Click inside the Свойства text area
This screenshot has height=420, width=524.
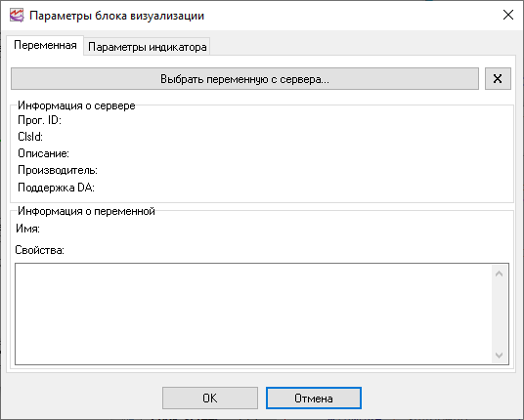click(x=253, y=314)
